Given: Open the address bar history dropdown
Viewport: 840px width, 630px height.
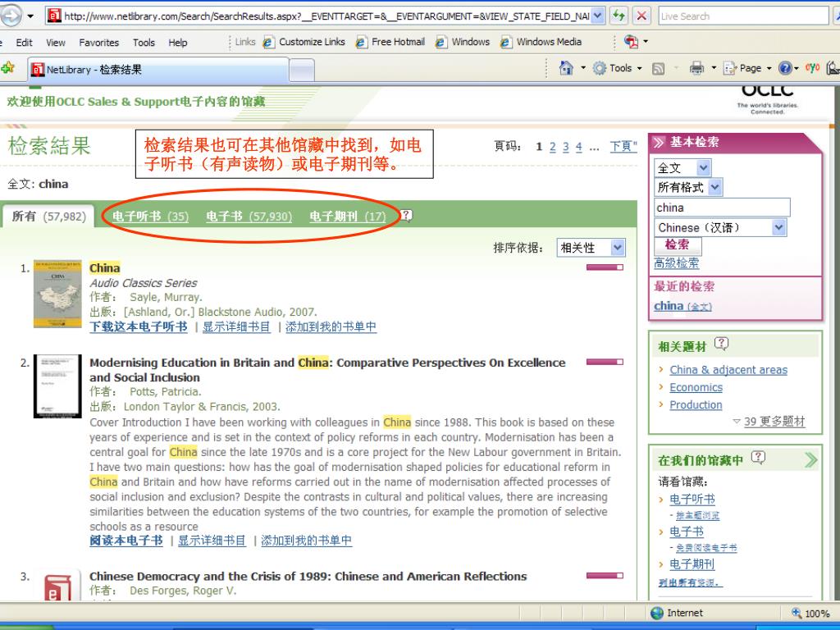Looking at the screenshot, I should point(598,16).
